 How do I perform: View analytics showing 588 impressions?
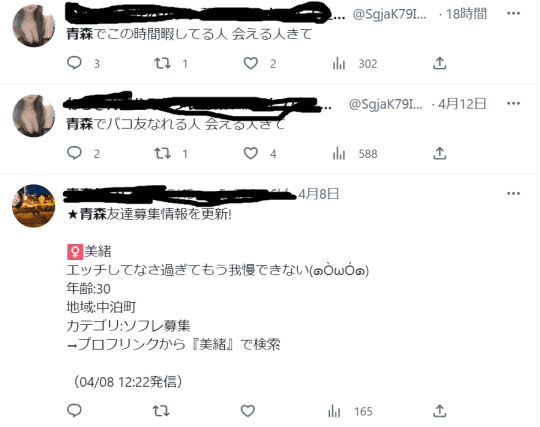[x=355, y=154]
